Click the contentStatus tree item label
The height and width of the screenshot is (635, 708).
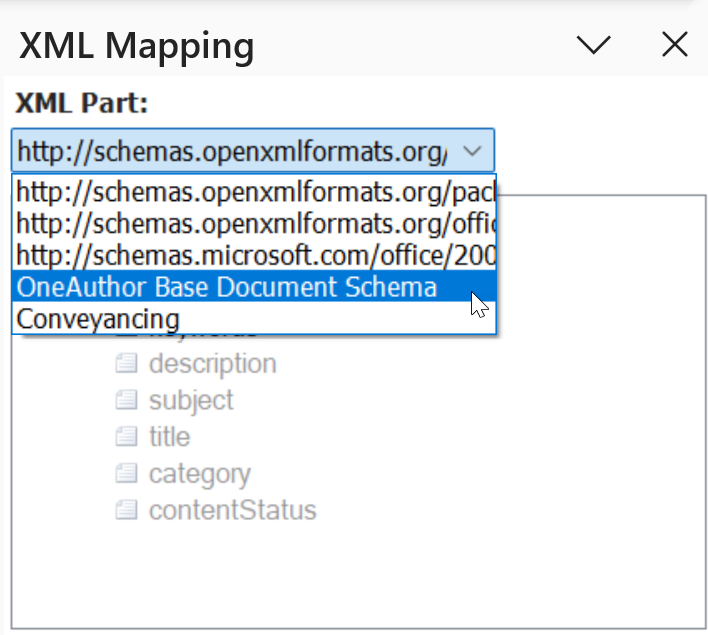(x=233, y=510)
